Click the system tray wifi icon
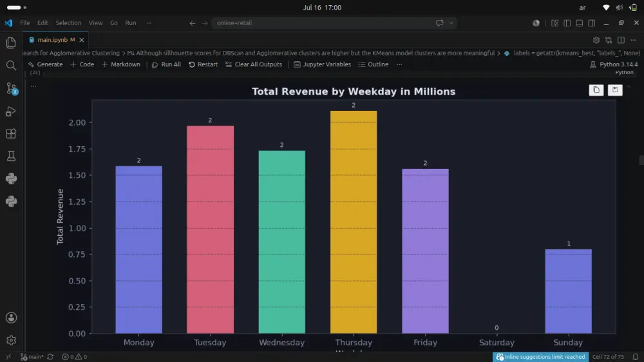This screenshot has height=362, width=644. [606, 7]
